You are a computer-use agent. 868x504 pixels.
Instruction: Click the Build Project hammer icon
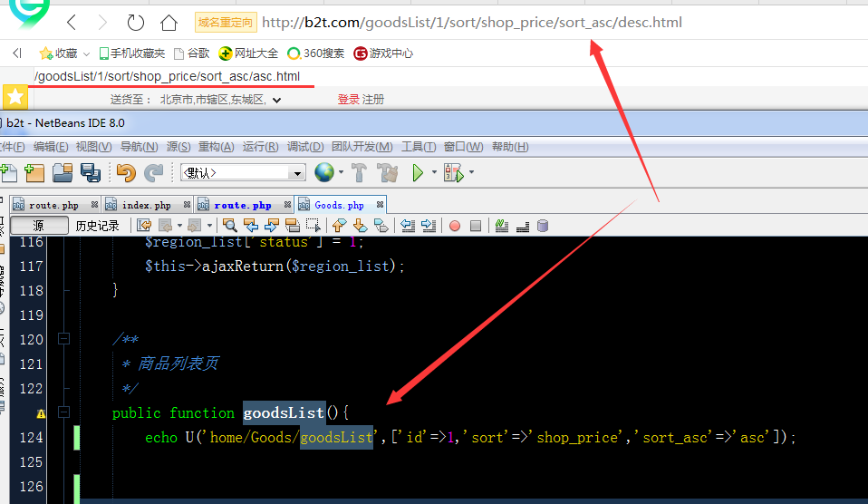coord(359,172)
